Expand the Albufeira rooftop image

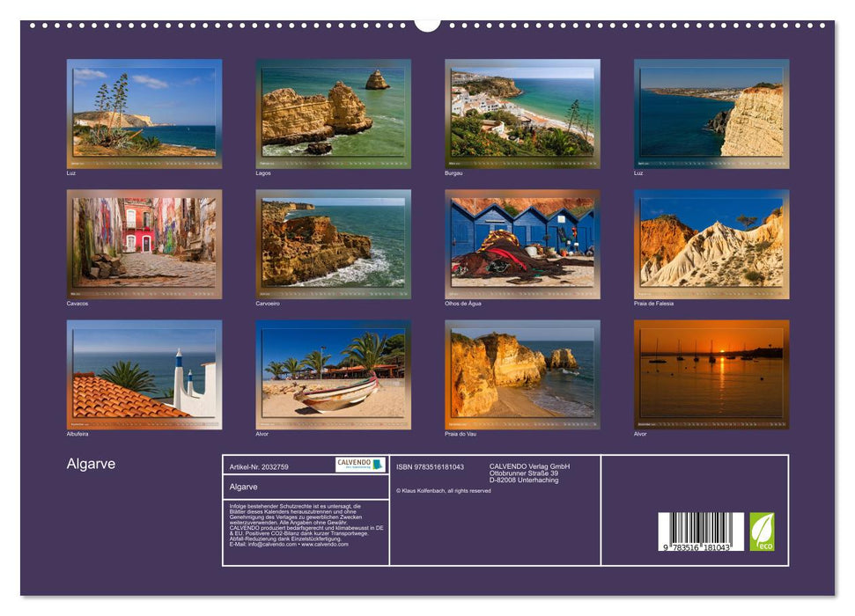point(141,374)
